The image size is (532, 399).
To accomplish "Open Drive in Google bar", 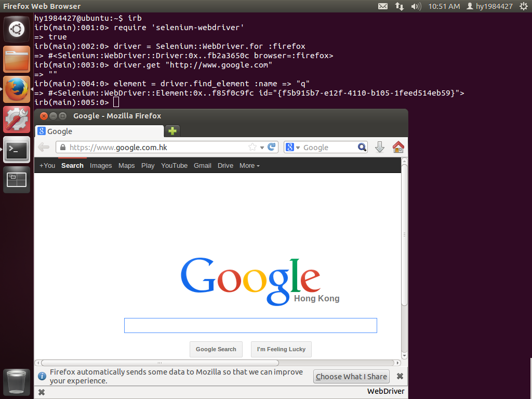I will coord(225,166).
